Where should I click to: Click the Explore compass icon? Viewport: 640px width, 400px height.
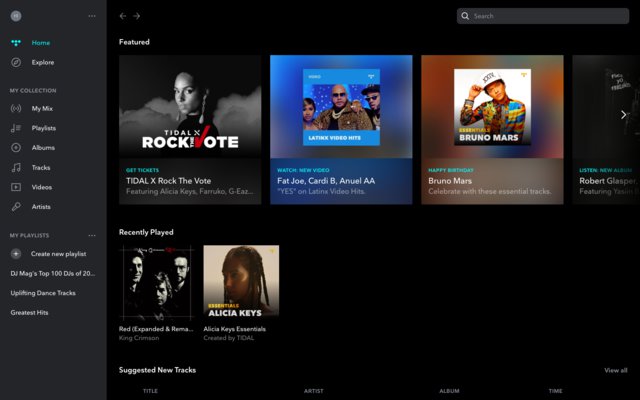point(16,62)
